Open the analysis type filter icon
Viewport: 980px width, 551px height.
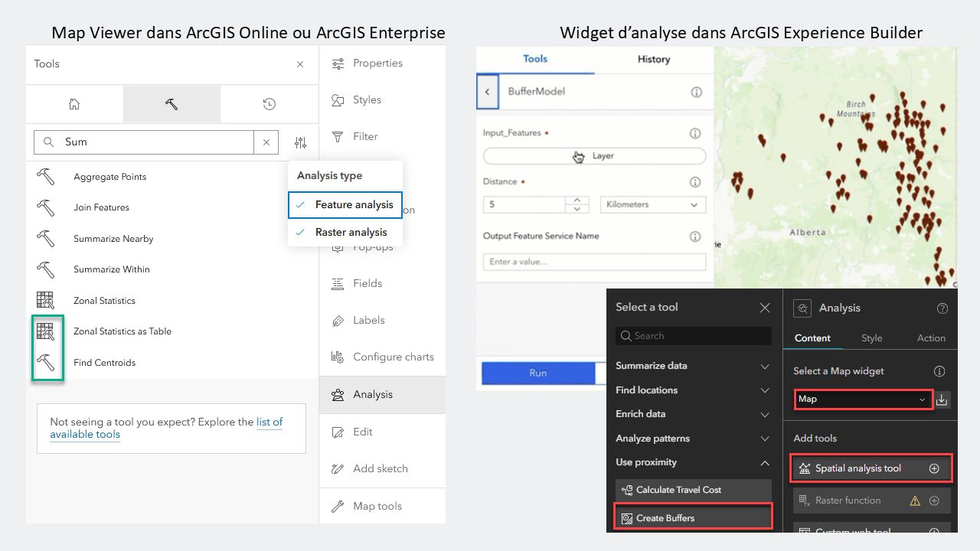(x=300, y=142)
